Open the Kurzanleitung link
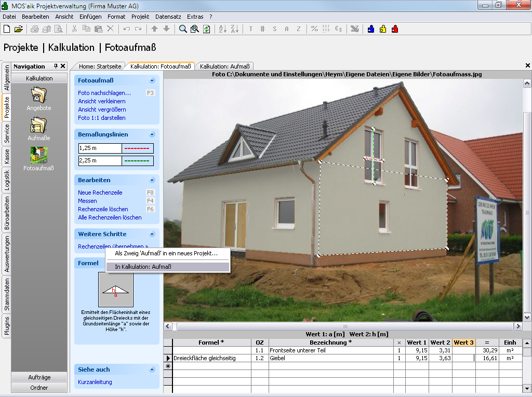 tap(95, 382)
